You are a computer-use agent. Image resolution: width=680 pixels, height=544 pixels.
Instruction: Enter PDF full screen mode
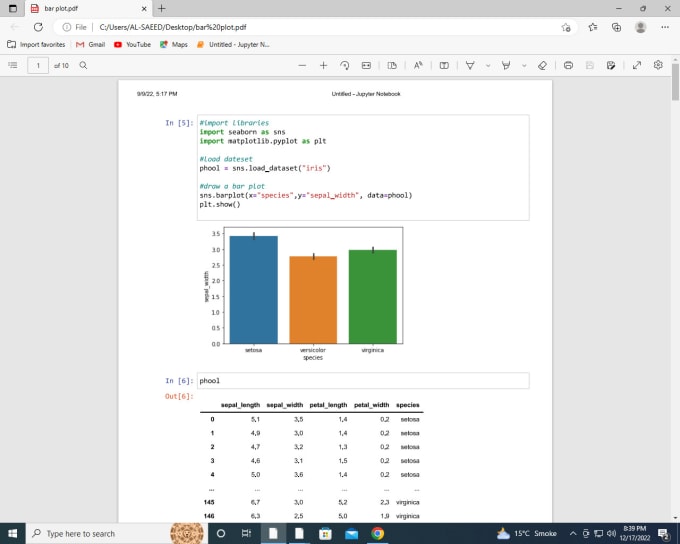637,66
